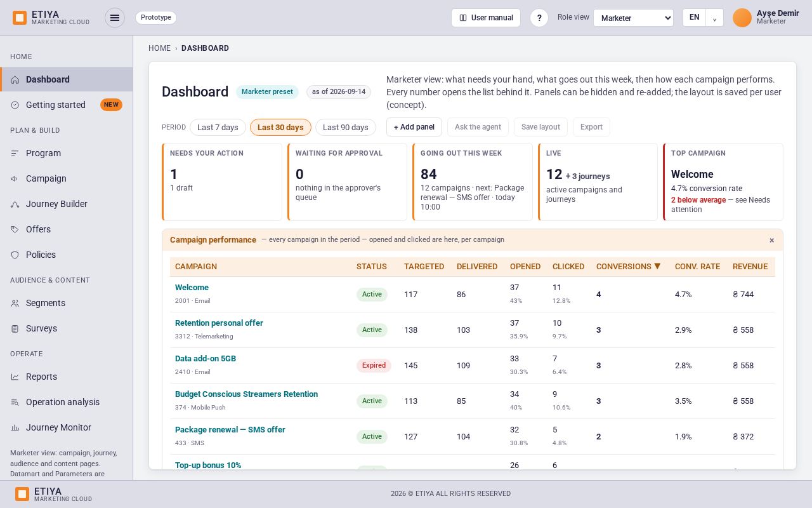Click the Needs your action card

pos(222,182)
